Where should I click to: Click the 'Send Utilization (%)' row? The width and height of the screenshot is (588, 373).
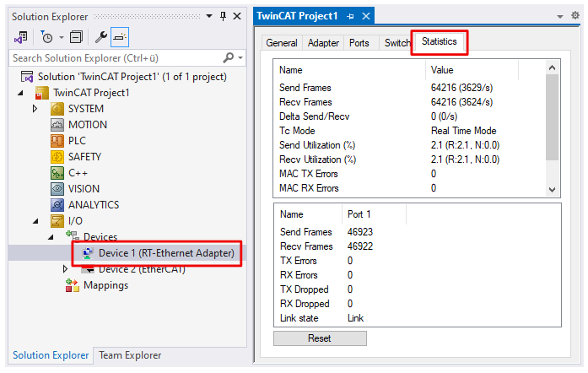click(x=410, y=145)
